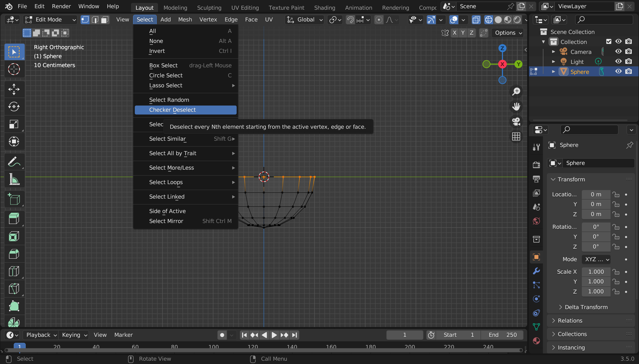Open the World properties tab
Image resolution: width=639 pixels, height=364 pixels.
pos(536,221)
